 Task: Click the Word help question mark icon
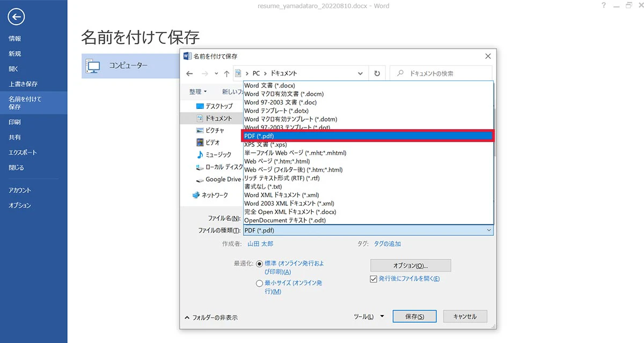[604, 5]
